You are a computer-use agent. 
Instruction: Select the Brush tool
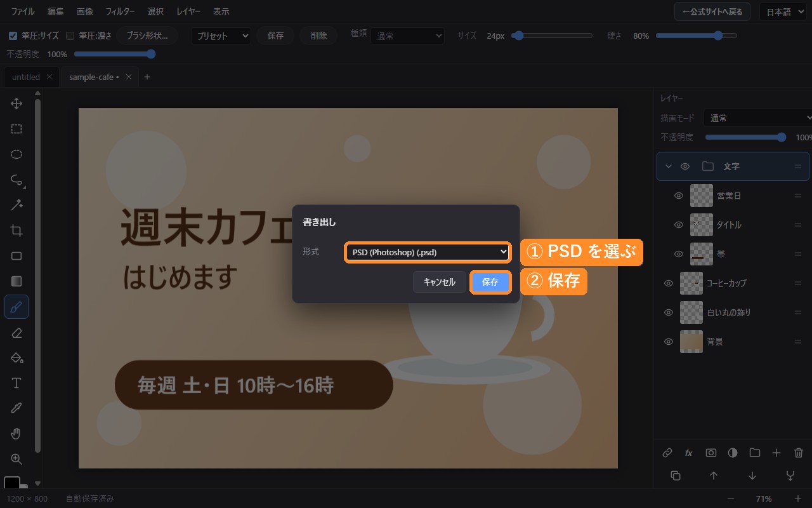16,307
